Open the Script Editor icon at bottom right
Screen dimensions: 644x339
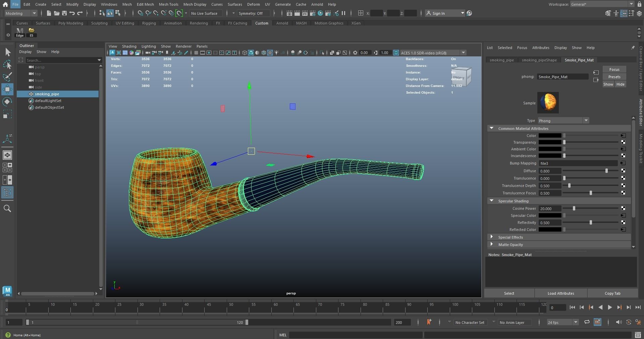pos(638,335)
